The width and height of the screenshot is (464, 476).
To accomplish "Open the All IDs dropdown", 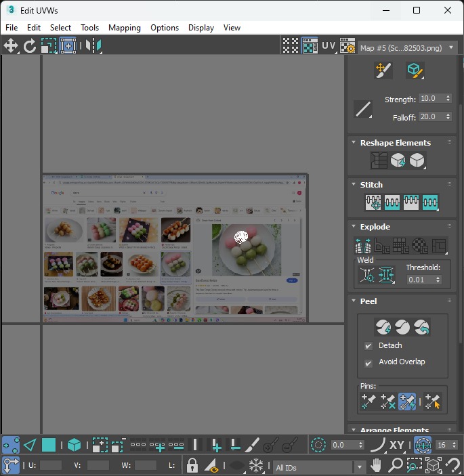I will [319, 467].
